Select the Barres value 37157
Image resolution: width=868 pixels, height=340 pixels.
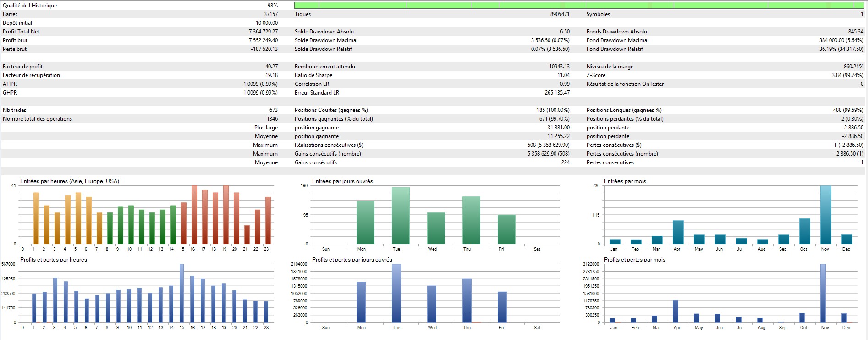pos(271,14)
